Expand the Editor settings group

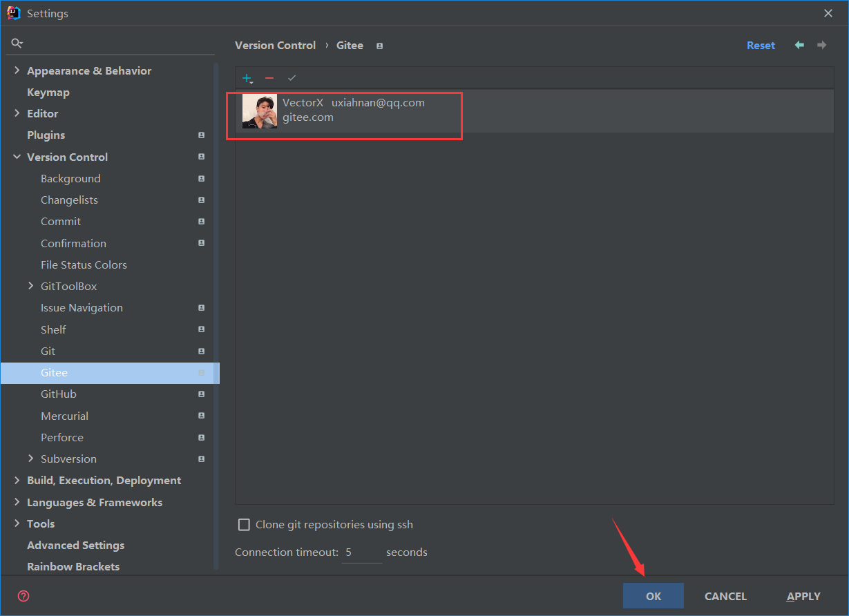(17, 113)
